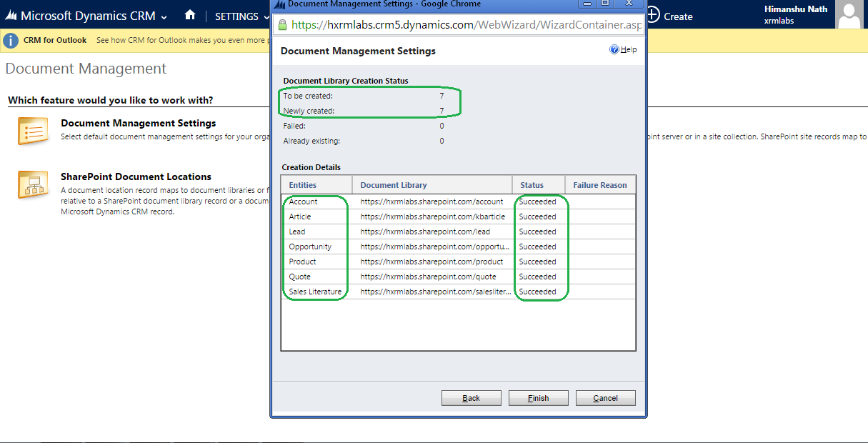Click the Finish button
The width and height of the screenshot is (868, 443).
point(539,398)
